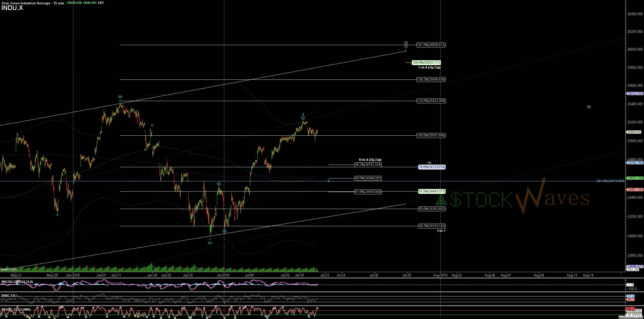This screenshot has height=319, width=644.
Task: Click the Aug-09 date on time axis
Action: pyautogui.click(x=539, y=275)
